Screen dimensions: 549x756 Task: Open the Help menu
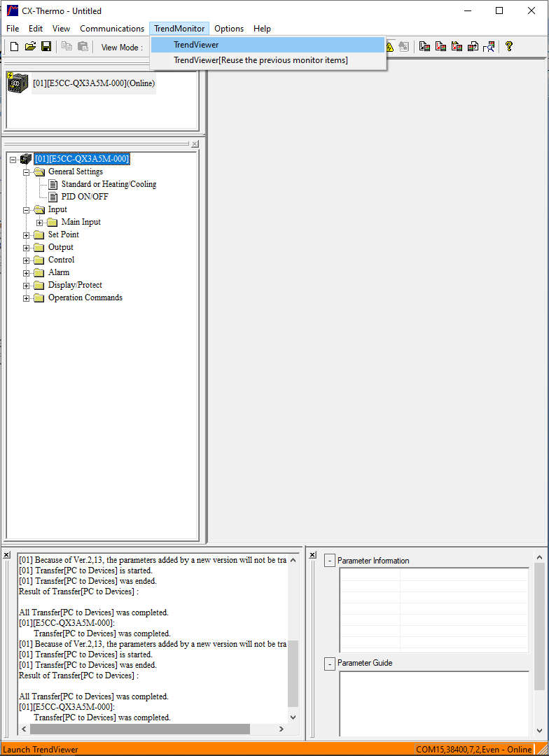coord(262,29)
